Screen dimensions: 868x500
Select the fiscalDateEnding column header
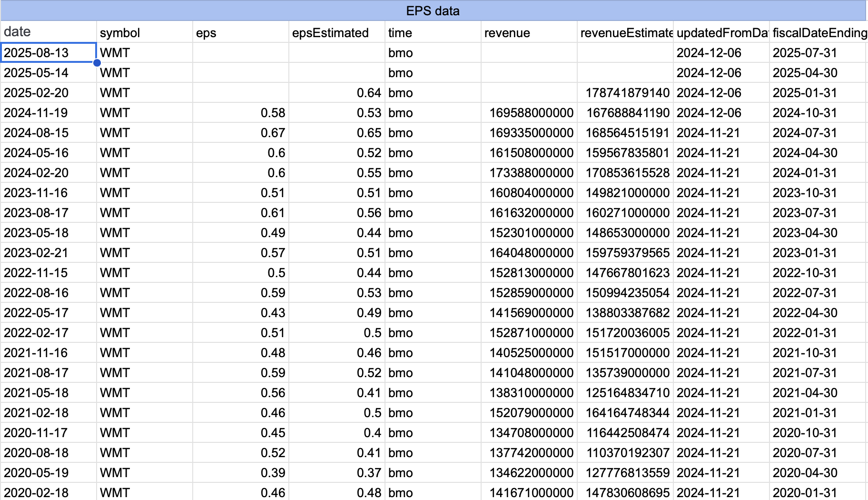[819, 32]
